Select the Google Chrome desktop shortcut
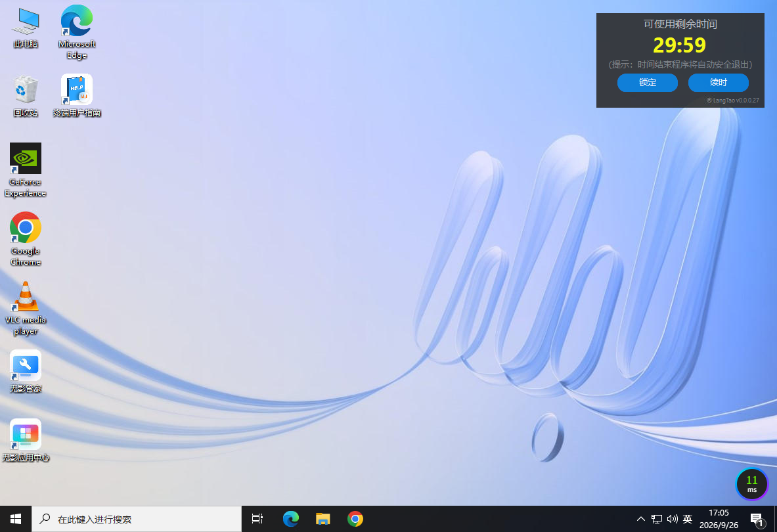 pos(25,239)
